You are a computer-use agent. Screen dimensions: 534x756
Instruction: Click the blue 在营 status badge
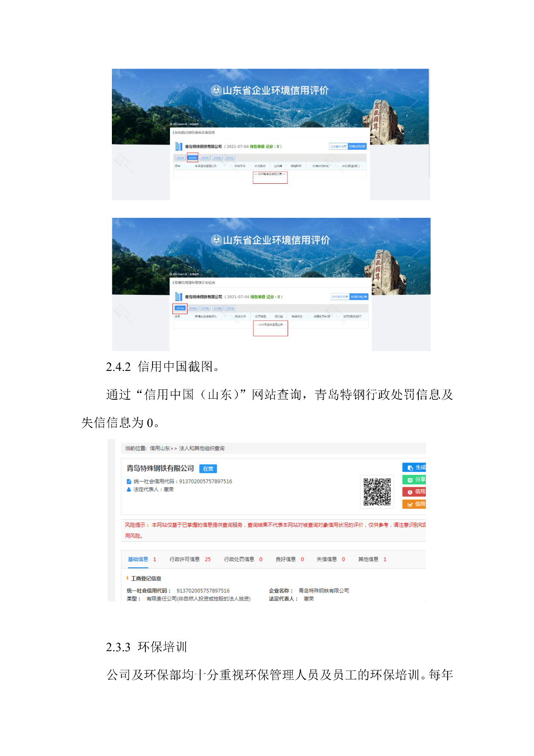click(208, 469)
